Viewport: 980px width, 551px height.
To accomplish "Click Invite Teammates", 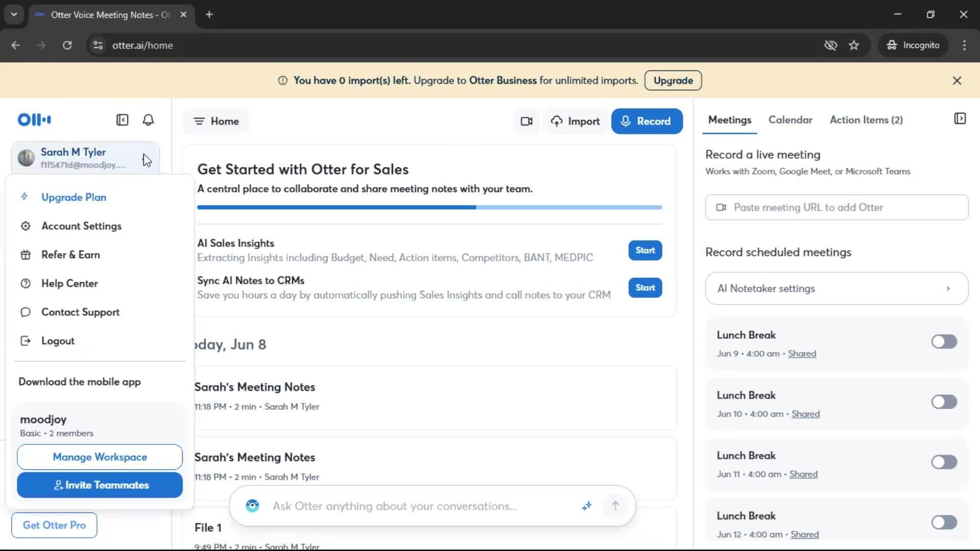I will click(x=100, y=485).
